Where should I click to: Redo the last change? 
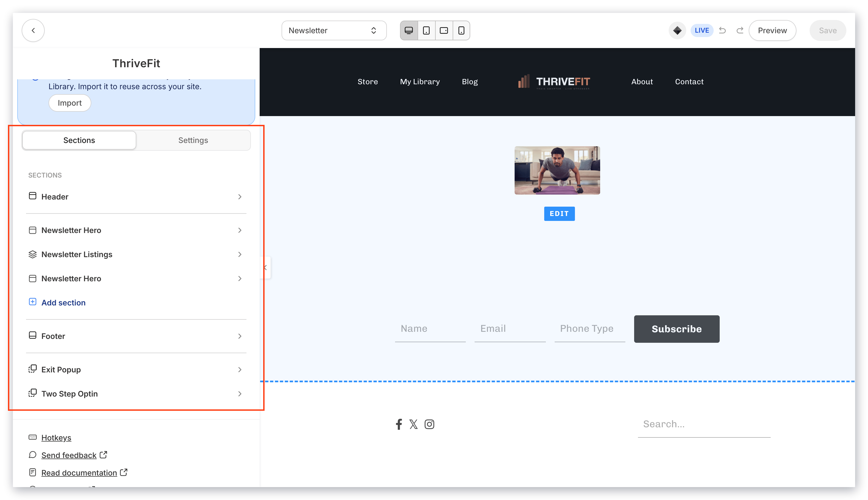click(x=740, y=30)
